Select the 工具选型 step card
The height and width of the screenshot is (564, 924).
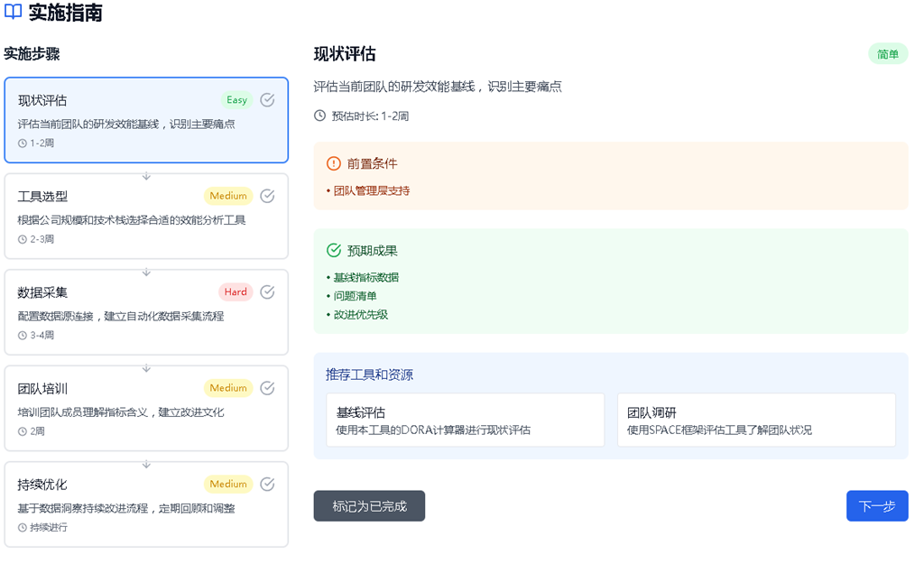[146, 216]
